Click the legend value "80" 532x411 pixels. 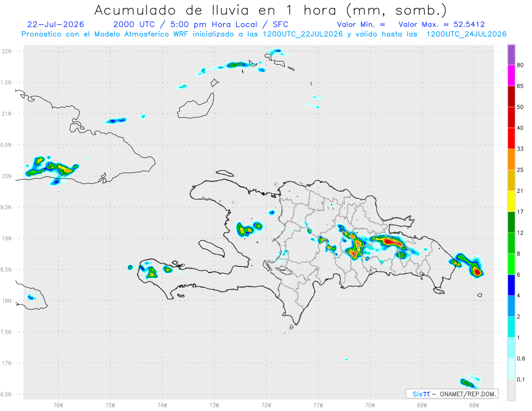(520, 65)
